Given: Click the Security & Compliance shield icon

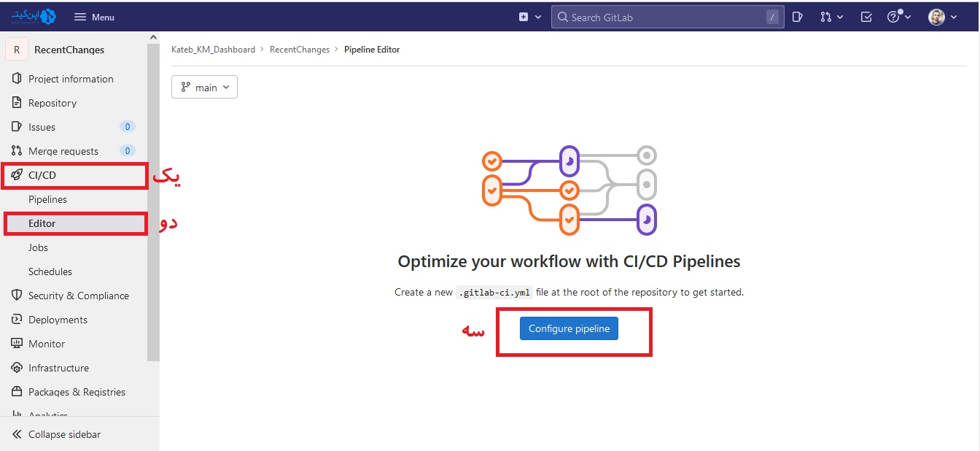Looking at the screenshot, I should [17, 296].
